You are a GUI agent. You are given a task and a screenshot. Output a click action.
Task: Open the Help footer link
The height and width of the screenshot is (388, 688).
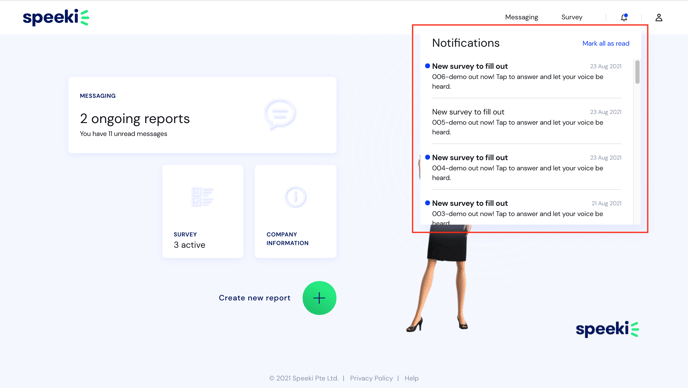tap(412, 378)
